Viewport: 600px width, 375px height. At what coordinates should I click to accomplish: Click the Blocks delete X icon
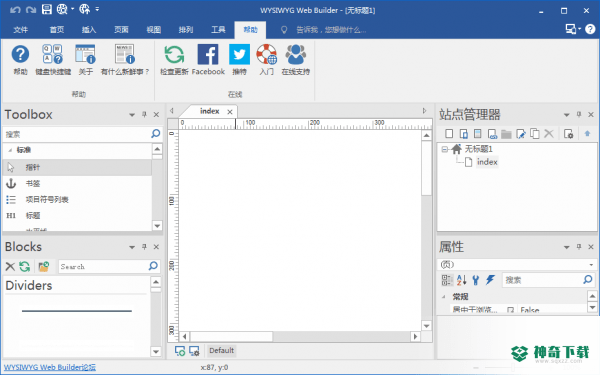10,266
